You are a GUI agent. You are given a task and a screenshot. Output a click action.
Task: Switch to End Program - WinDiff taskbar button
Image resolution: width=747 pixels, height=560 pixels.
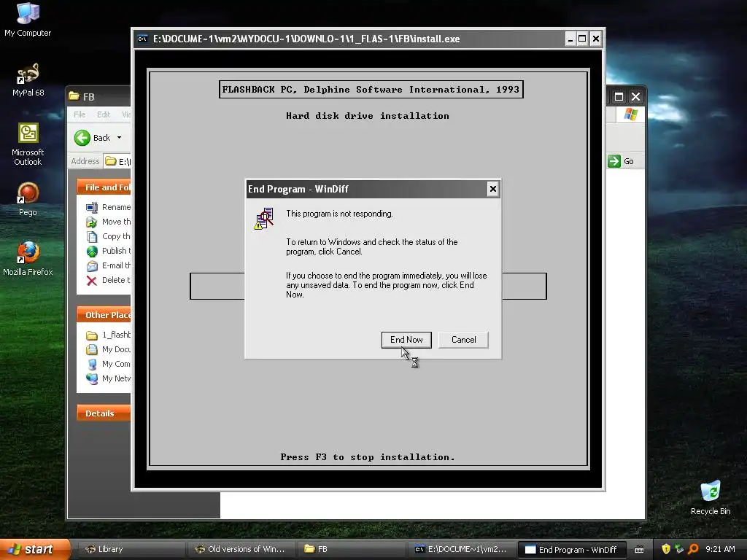pos(572,549)
